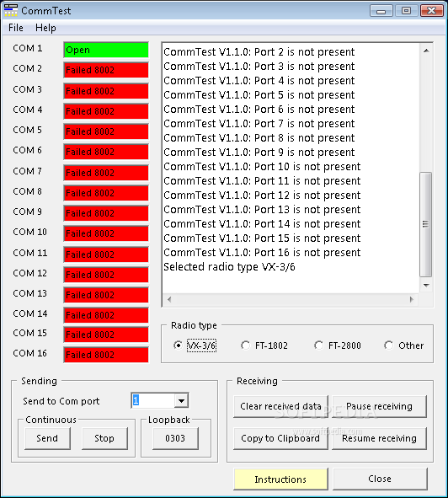Image resolution: width=448 pixels, height=498 pixels.
Task: Click the Failed 8002 status for COM 7
Action: pyautogui.click(x=106, y=173)
